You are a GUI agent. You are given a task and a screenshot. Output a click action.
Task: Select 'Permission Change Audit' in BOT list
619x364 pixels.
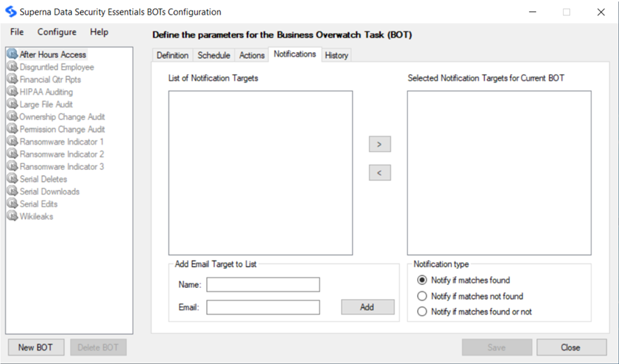tap(62, 129)
